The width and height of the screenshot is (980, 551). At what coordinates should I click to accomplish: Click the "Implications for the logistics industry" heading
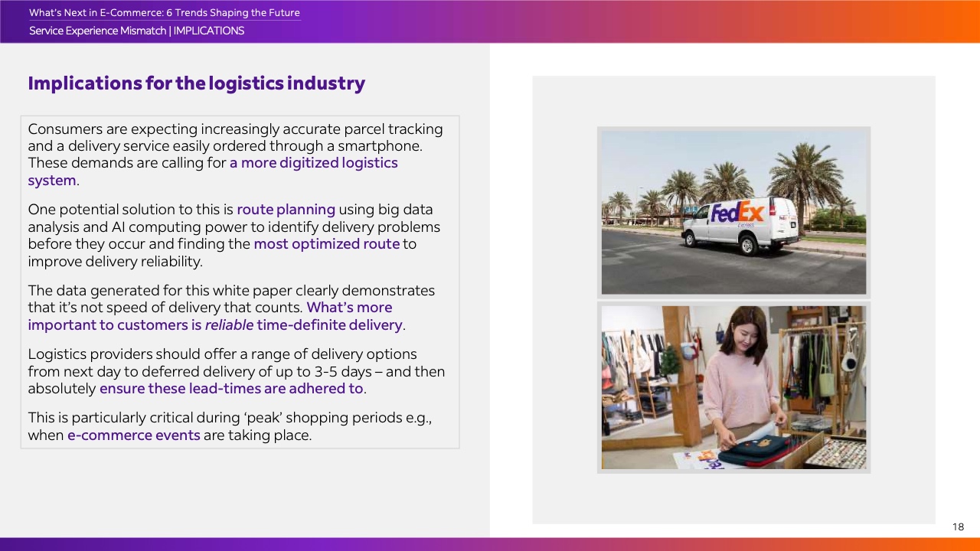tap(196, 83)
